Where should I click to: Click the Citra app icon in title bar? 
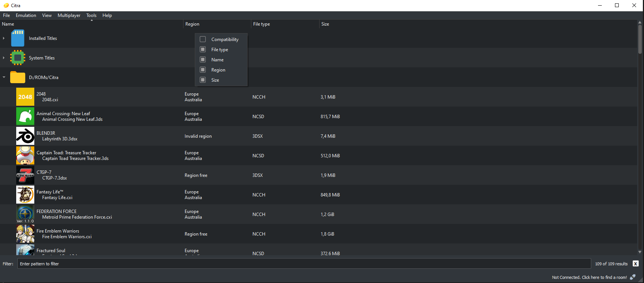click(6, 5)
